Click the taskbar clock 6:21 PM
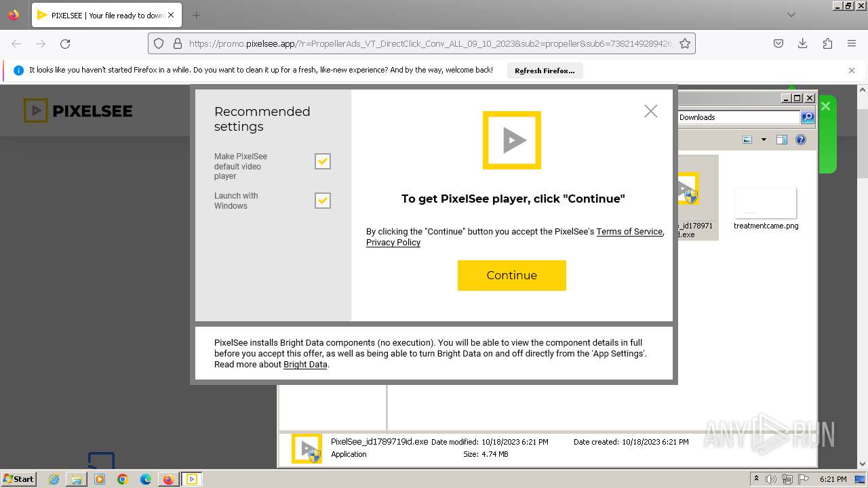 833,479
